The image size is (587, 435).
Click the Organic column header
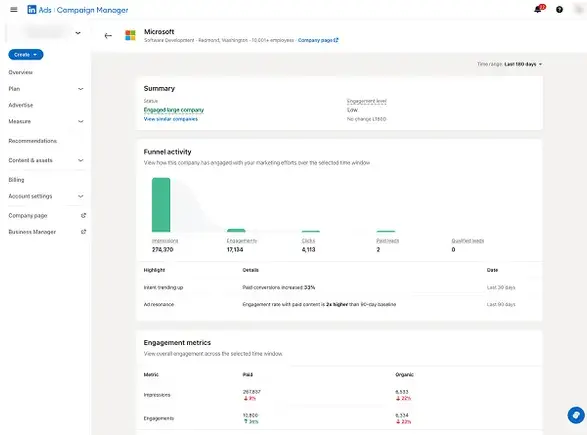[x=404, y=375]
